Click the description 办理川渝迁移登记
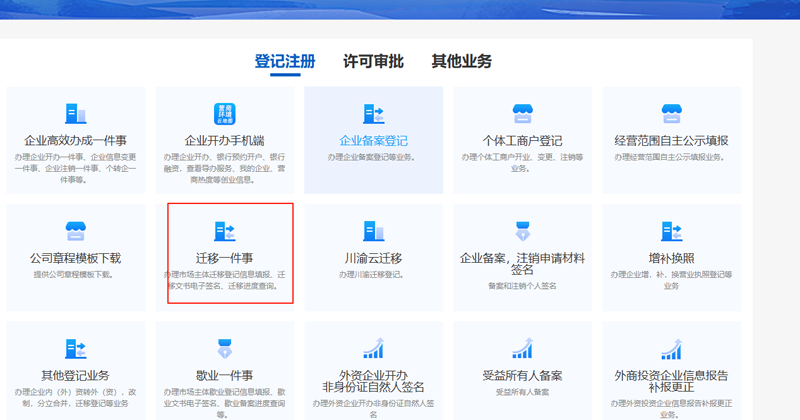The image size is (800, 420). click(371, 275)
